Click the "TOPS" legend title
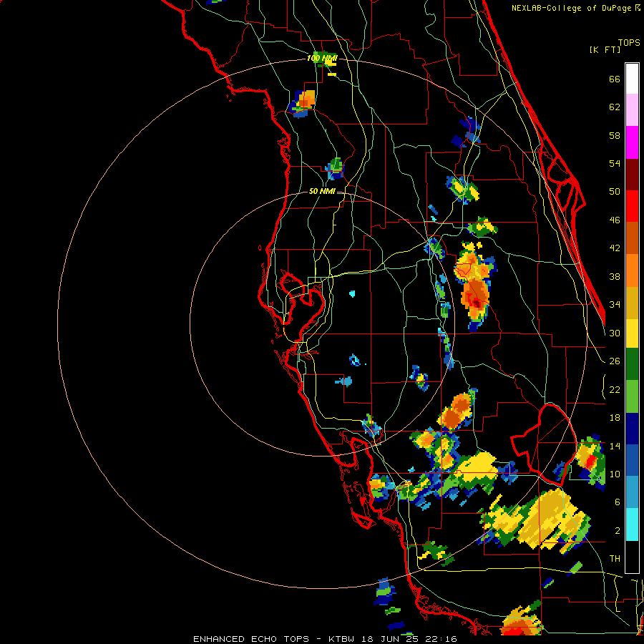 point(629,43)
